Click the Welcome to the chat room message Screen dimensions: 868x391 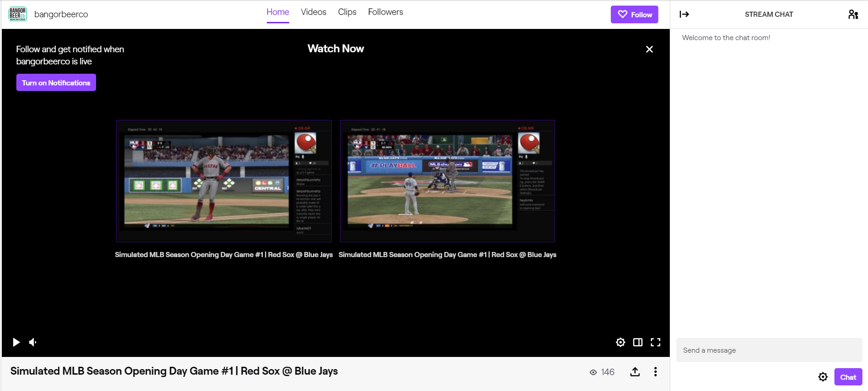tap(726, 38)
